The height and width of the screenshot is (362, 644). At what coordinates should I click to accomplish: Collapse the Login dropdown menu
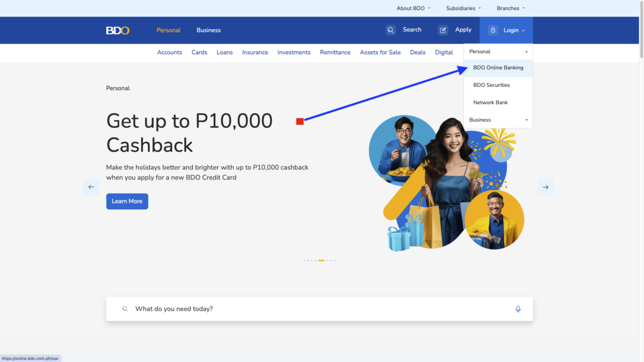click(x=506, y=30)
